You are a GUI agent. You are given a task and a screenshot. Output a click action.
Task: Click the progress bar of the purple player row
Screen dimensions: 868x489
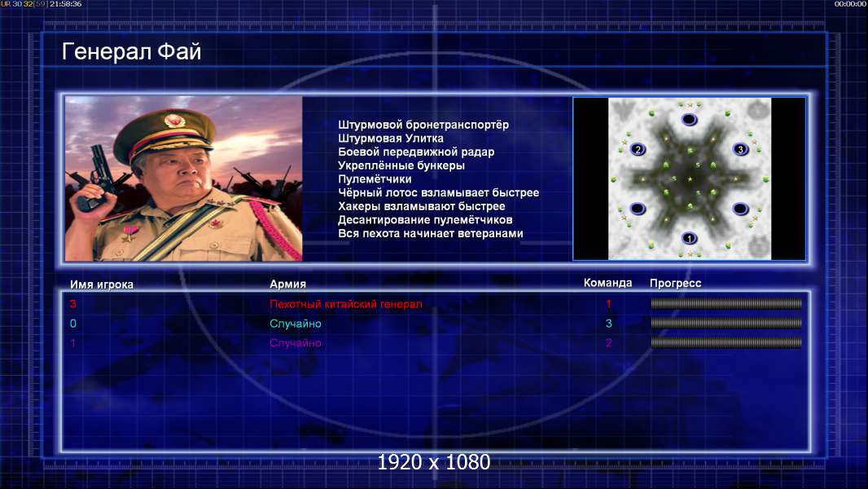(726, 343)
